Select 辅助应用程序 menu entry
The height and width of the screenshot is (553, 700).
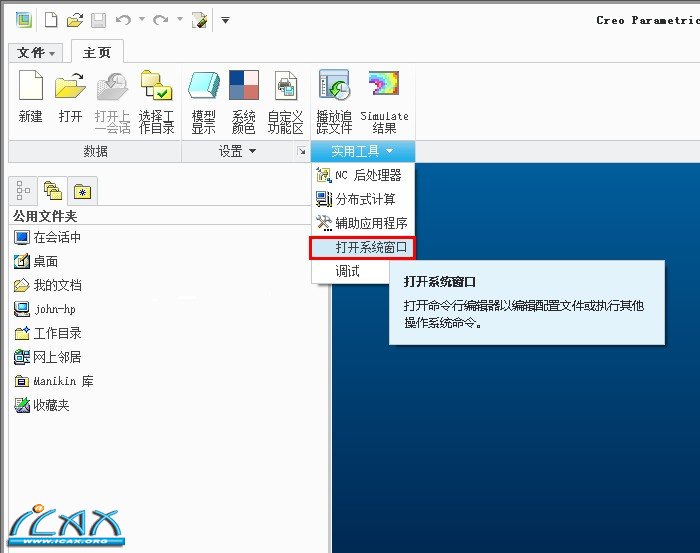point(363,223)
